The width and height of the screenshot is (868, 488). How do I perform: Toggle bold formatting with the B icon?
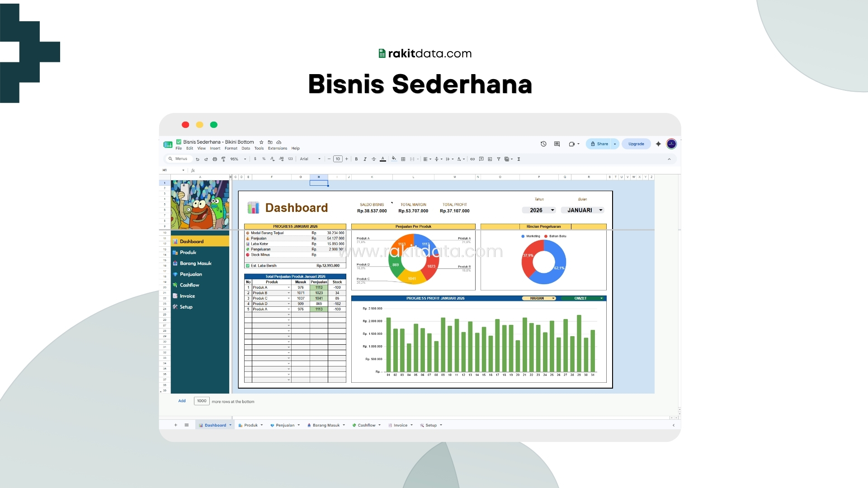pyautogui.click(x=356, y=159)
